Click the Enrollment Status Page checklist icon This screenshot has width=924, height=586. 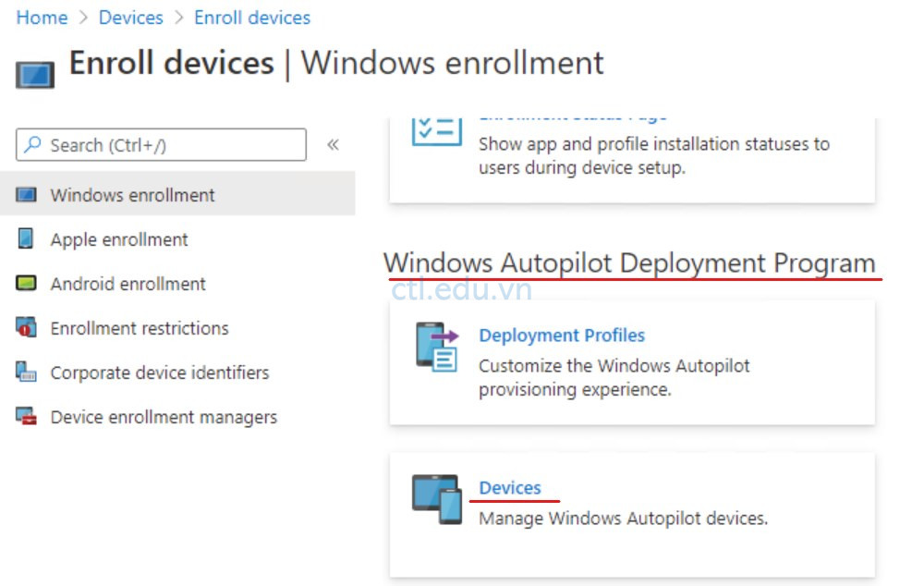coord(436,129)
